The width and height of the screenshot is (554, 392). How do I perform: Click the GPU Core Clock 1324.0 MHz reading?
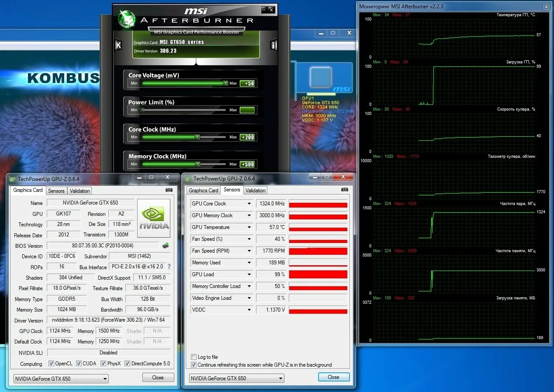point(271,204)
